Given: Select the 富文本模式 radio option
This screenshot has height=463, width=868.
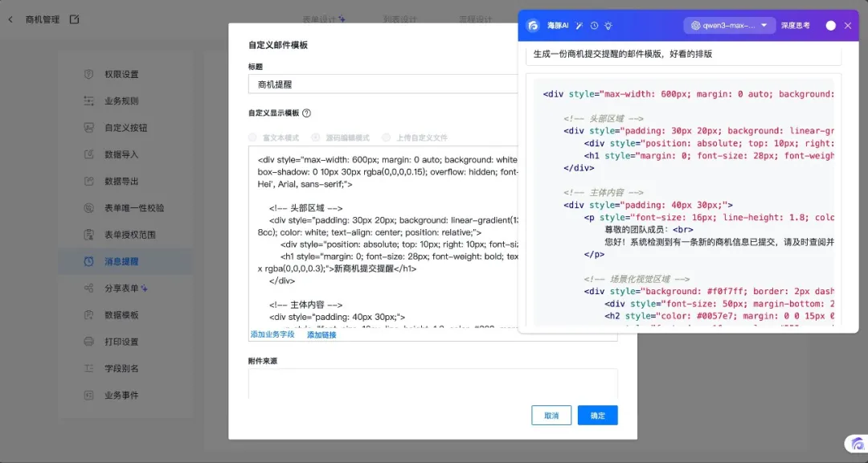Looking at the screenshot, I should (252, 137).
